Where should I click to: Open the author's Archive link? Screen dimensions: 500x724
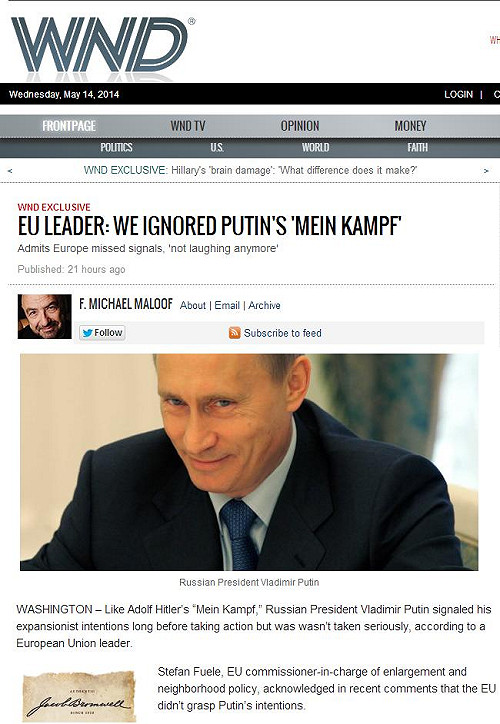pyautogui.click(x=264, y=305)
